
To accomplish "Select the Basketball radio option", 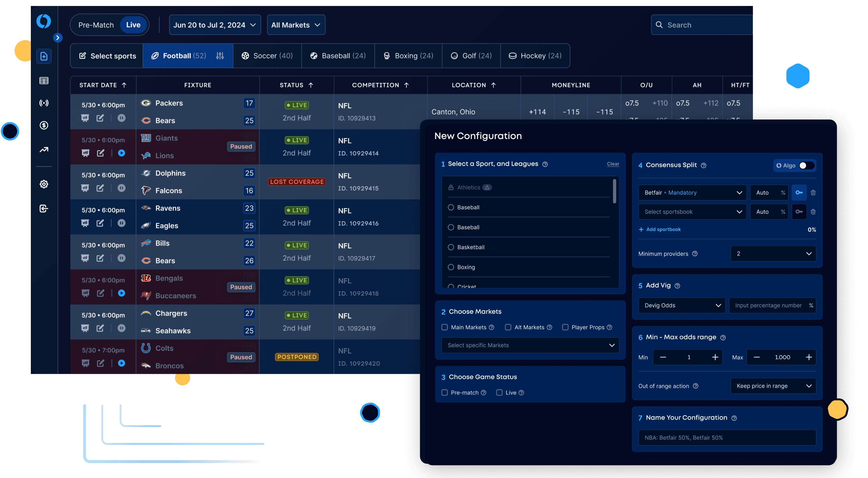I will click(x=451, y=247).
